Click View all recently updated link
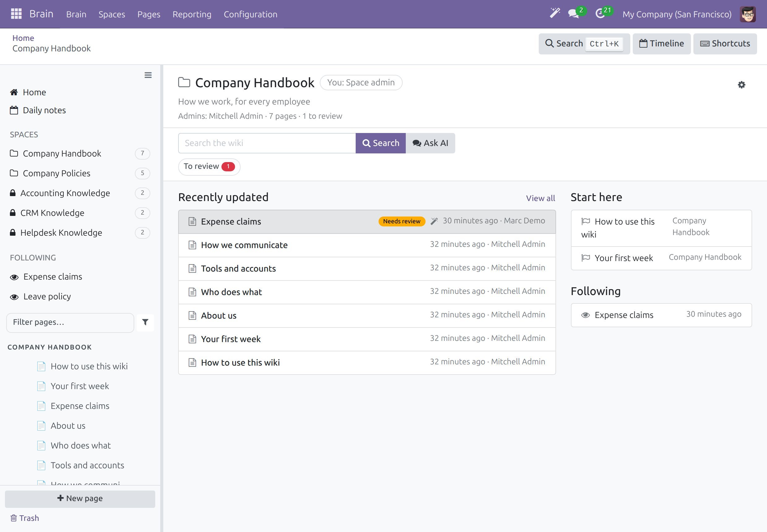This screenshot has height=532, width=767. coord(540,198)
